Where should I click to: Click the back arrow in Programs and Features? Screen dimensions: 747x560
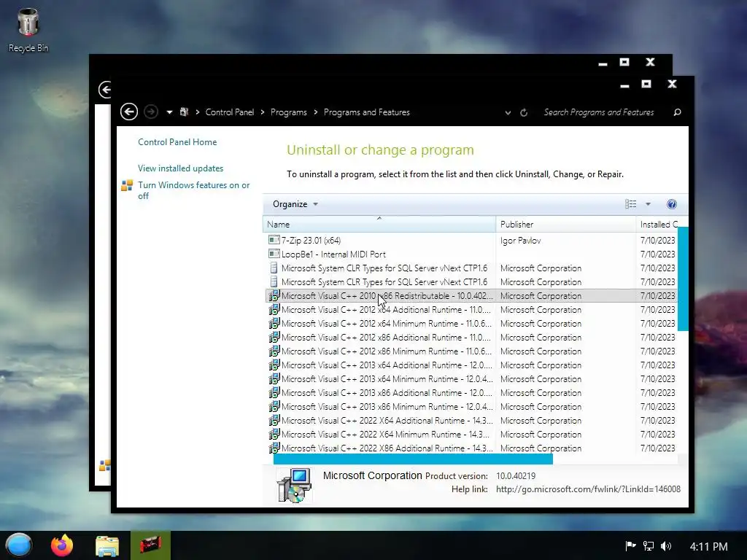click(128, 112)
